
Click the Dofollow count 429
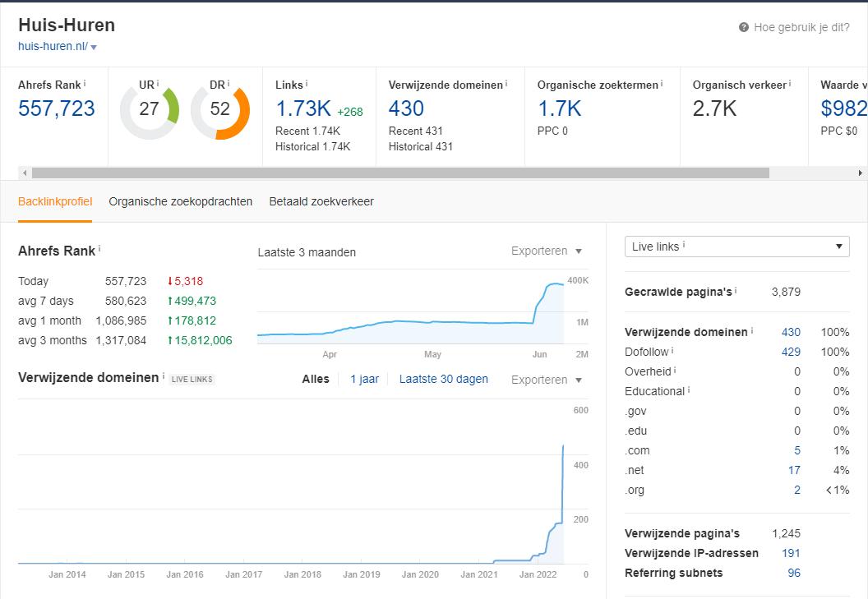pyautogui.click(x=791, y=352)
